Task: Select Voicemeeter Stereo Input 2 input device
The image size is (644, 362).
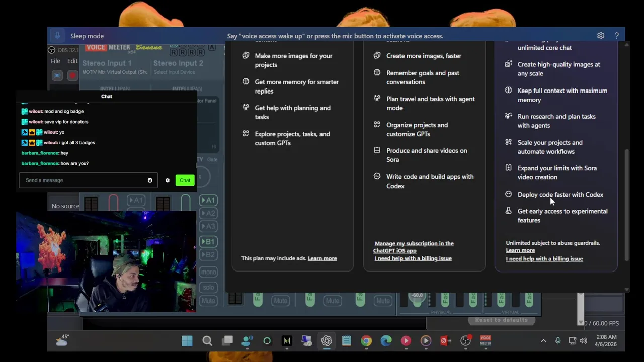Action: (x=174, y=72)
